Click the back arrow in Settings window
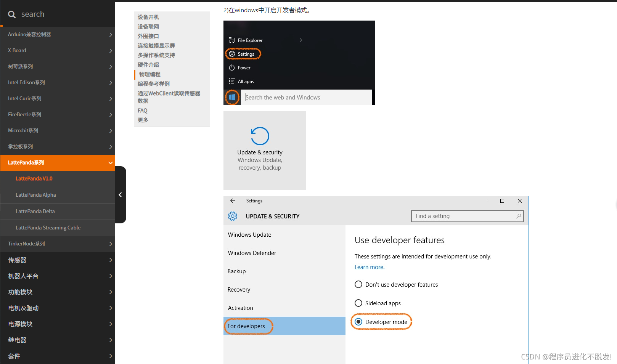The width and height of the screenshot is (617, 364). click(x=233, y=201)
